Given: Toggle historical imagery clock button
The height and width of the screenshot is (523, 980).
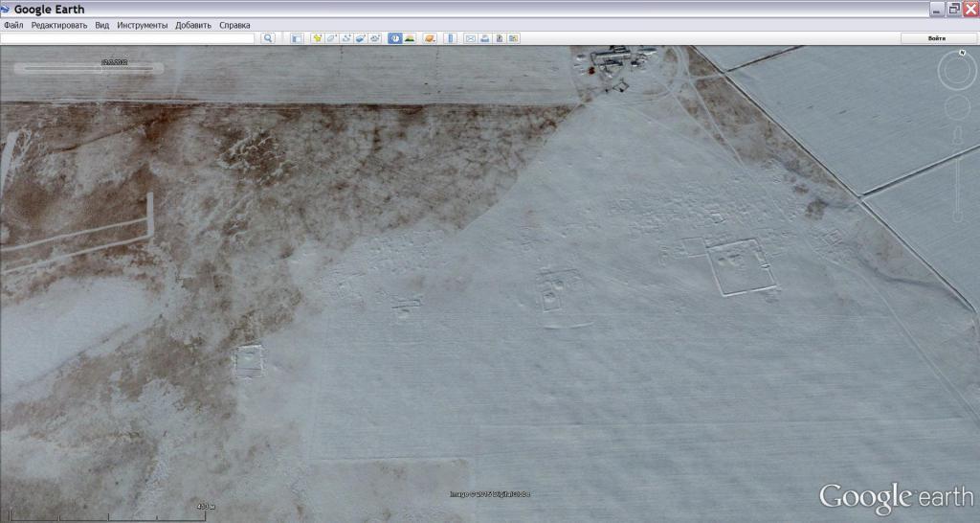Looking at the screenshot, I should tap(395, 38).
